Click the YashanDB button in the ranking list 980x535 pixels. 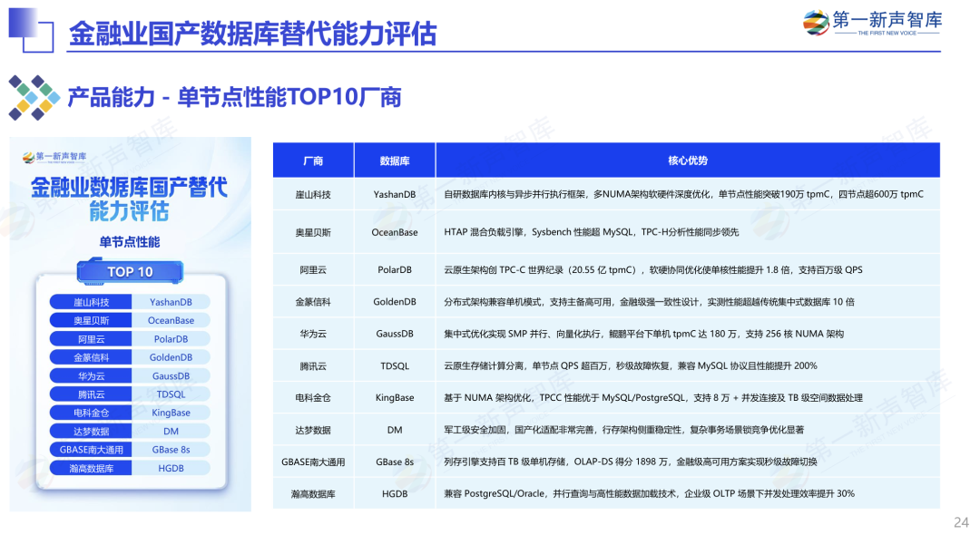172,300
